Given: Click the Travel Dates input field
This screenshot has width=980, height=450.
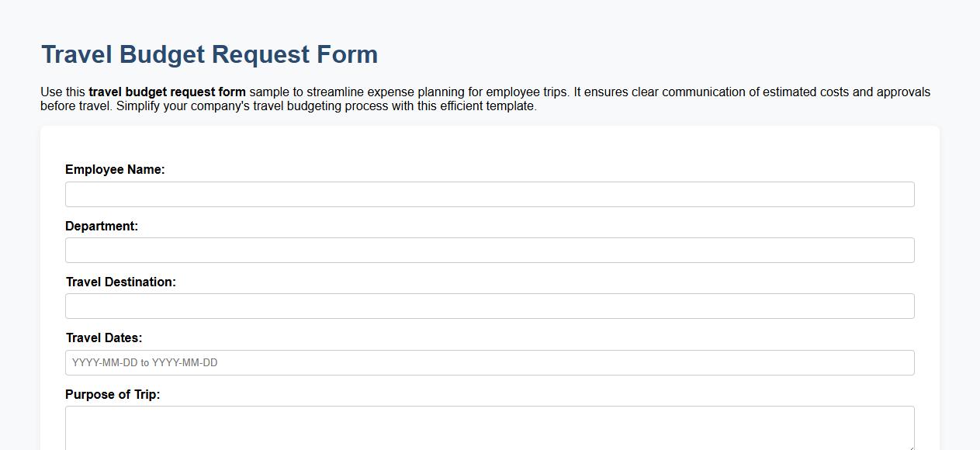Looking at the screenshot, I should [x=489, y=362].
